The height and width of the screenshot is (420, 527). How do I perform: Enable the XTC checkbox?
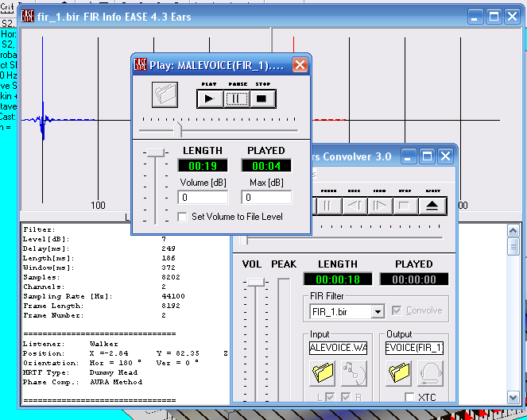point(409,397)
